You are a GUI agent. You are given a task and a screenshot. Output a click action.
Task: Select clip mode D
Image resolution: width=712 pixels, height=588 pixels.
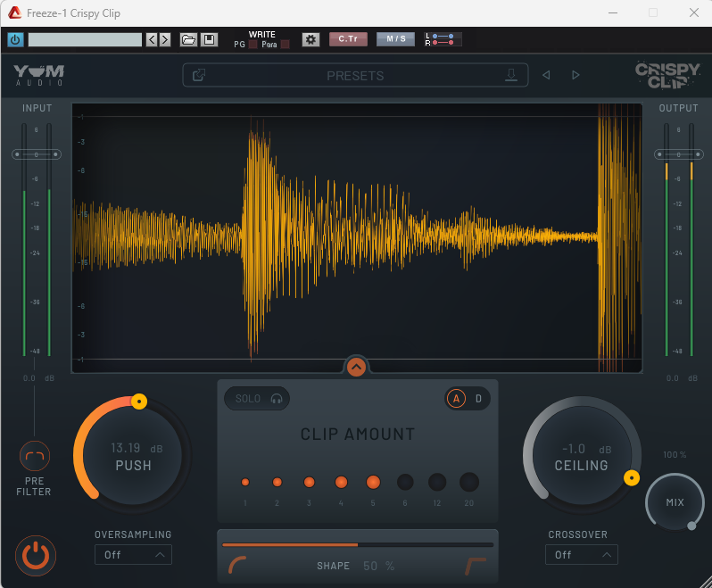click(478, 399)
